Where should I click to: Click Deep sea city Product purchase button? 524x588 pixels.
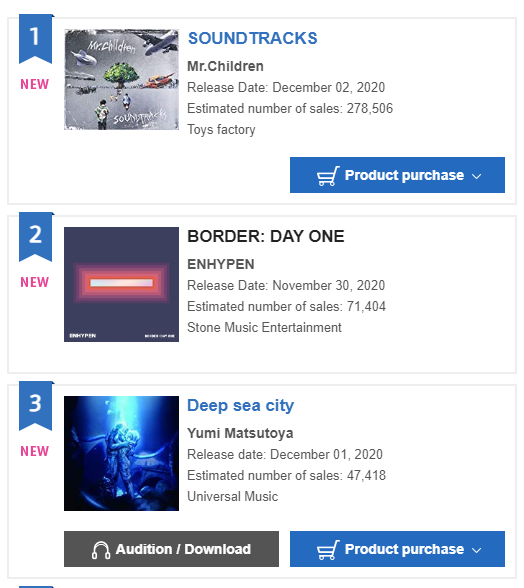[x=397, y=549]
